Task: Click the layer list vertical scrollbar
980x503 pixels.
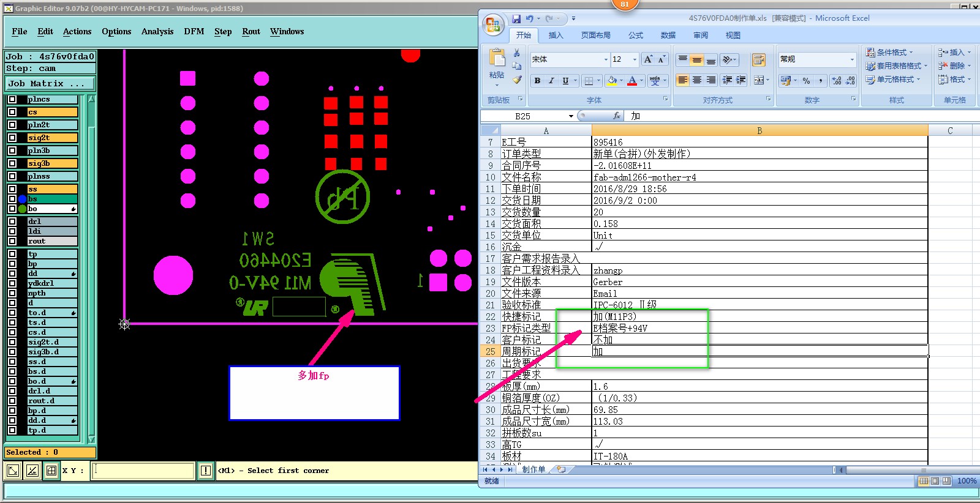Action: (91, 269)
